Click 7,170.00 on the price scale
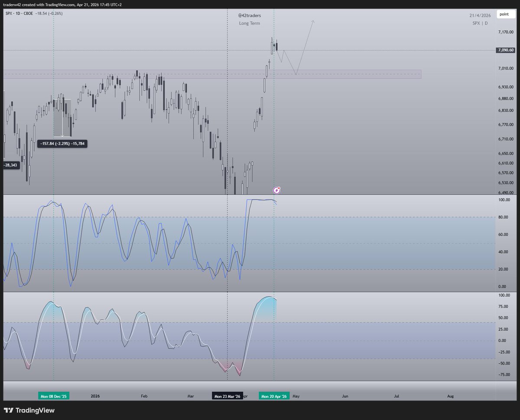Screen dimensions: 520x420 [506, 31]
